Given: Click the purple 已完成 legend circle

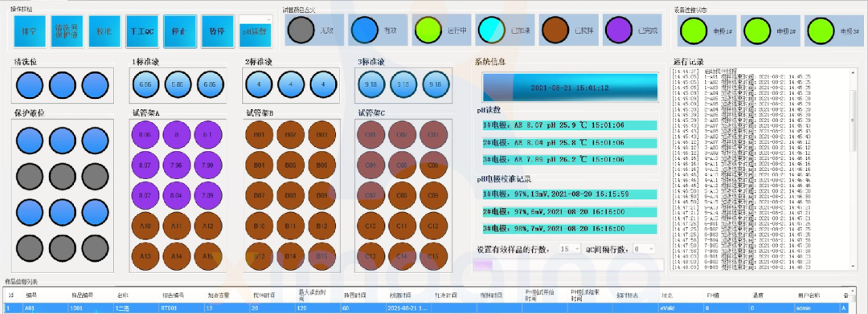Looking at the screenshot, I should pos(618,30).
